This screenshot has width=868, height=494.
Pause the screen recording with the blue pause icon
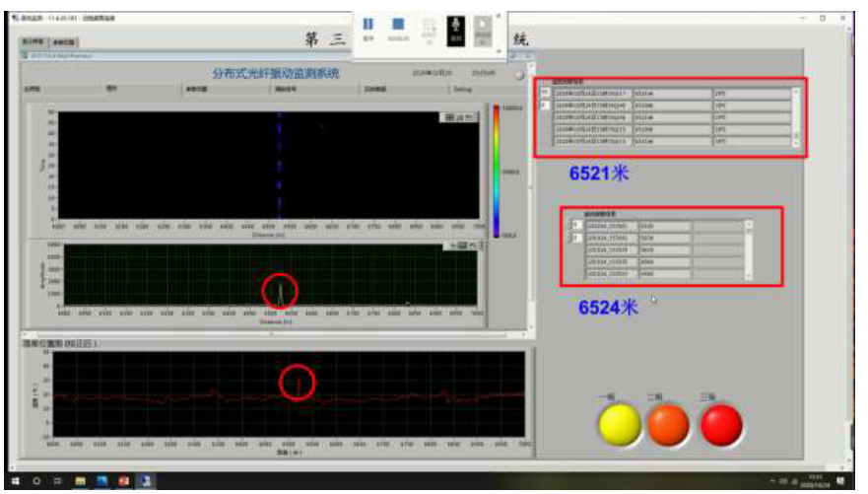click(368, 25)
